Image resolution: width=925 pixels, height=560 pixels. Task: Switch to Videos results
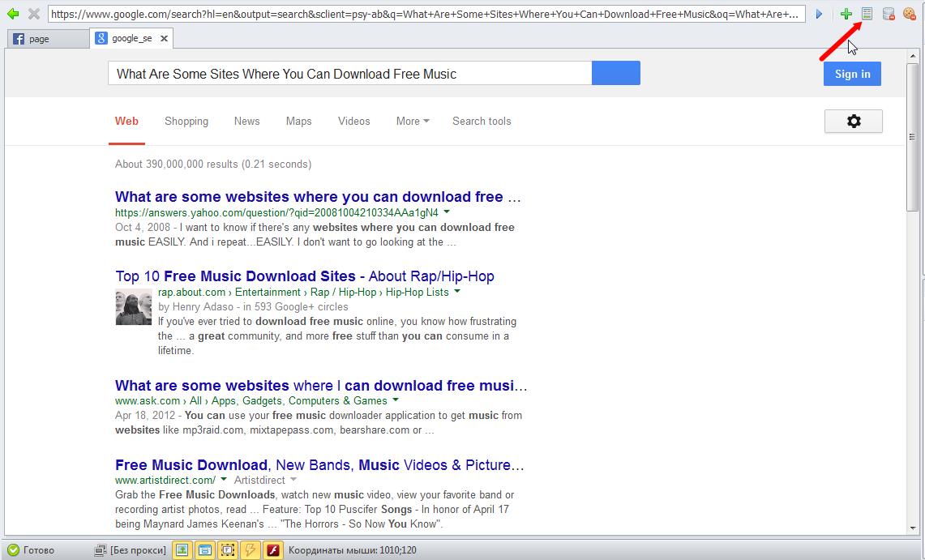click(x=354, y=121)
